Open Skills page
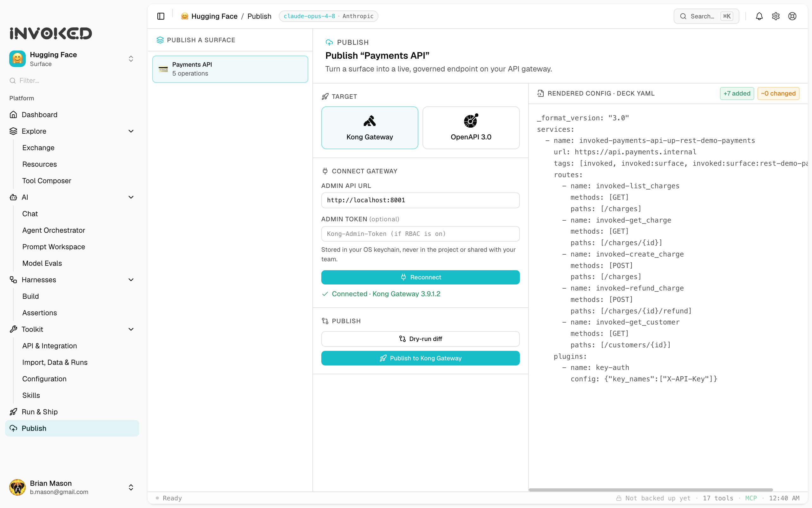Screen dimensions: 812x508 point(31,395)
